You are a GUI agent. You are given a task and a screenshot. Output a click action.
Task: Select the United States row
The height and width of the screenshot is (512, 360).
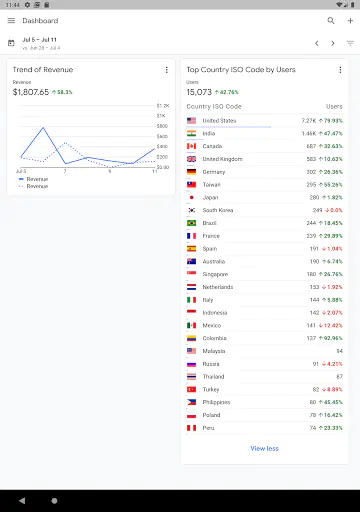(265, 121)
